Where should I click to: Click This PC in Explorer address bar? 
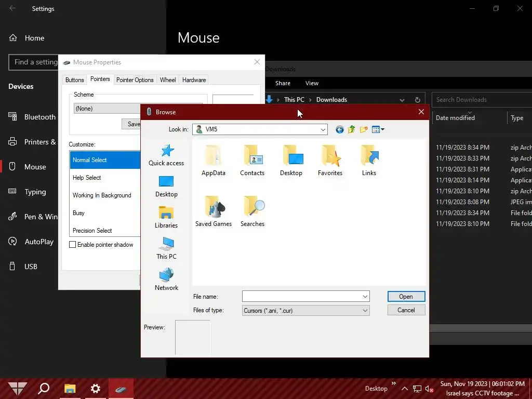294,99
